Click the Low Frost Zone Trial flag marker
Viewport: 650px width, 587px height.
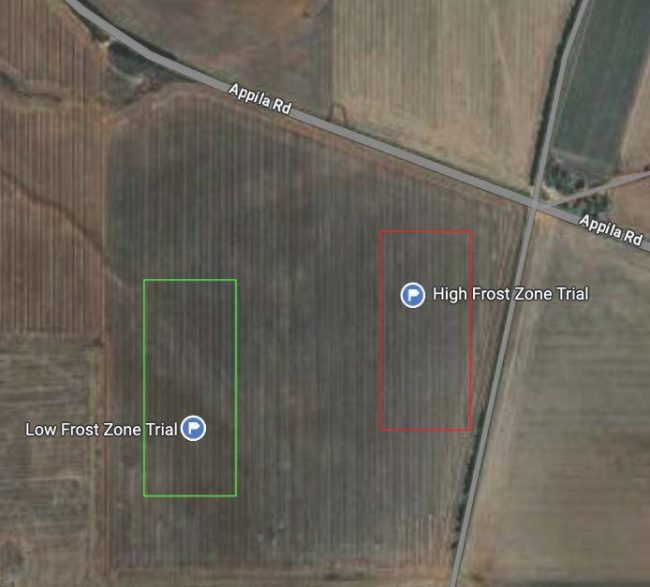point(193,428)
